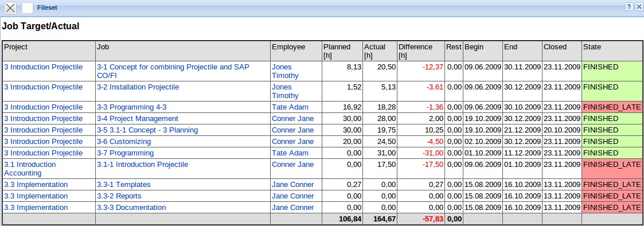Click the X icon left of Fileset

(10, 7)
